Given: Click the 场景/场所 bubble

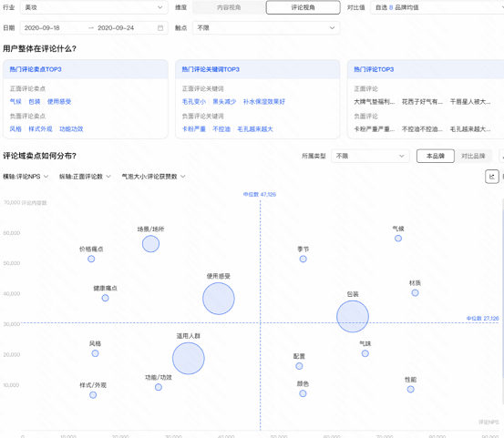Looking at the screenshot, I should 150,244.
